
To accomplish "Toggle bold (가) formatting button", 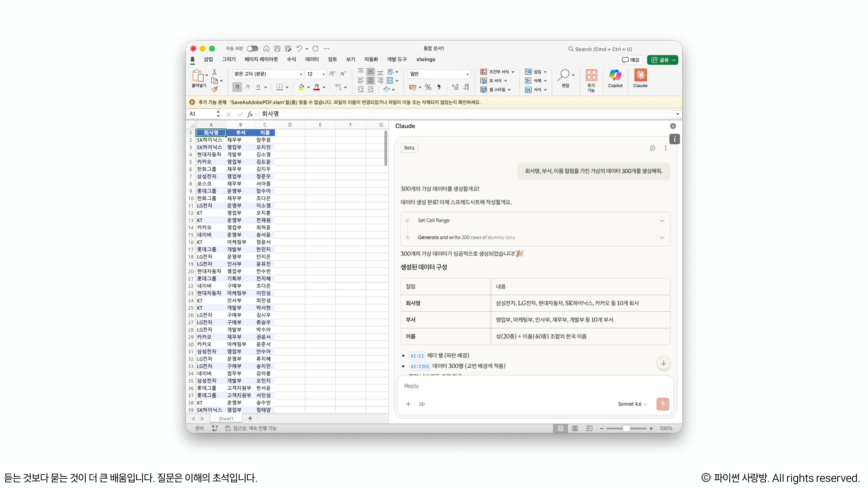I will point(237,87).
